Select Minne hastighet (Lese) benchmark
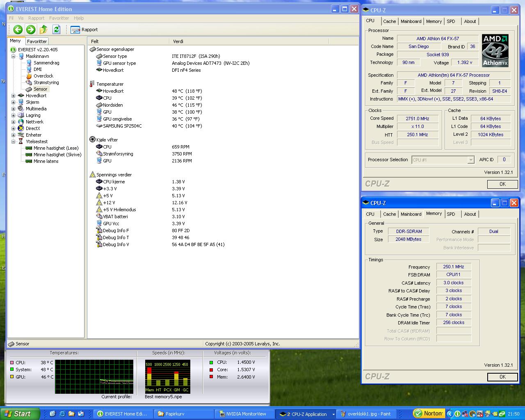This screenshot has height=420, width=525. pyautogui.click(x=56, y=148)
